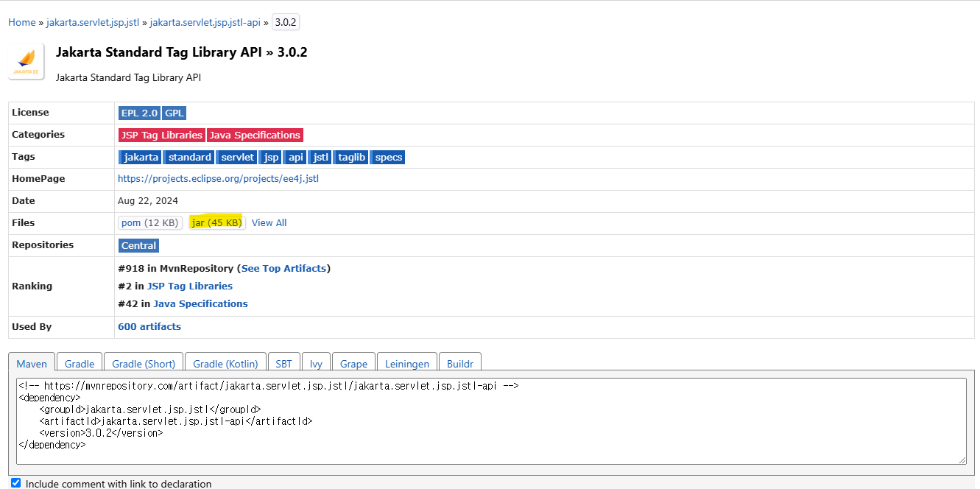Open the JSP Tag Libraries category badge
The image size is (980, 489).
(x=162, y=135)
